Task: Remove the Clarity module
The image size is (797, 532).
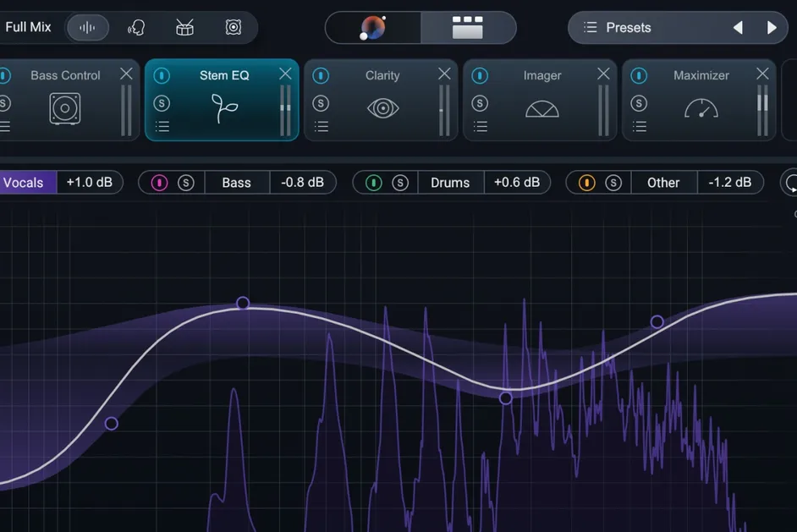Action: click(444, 74)
